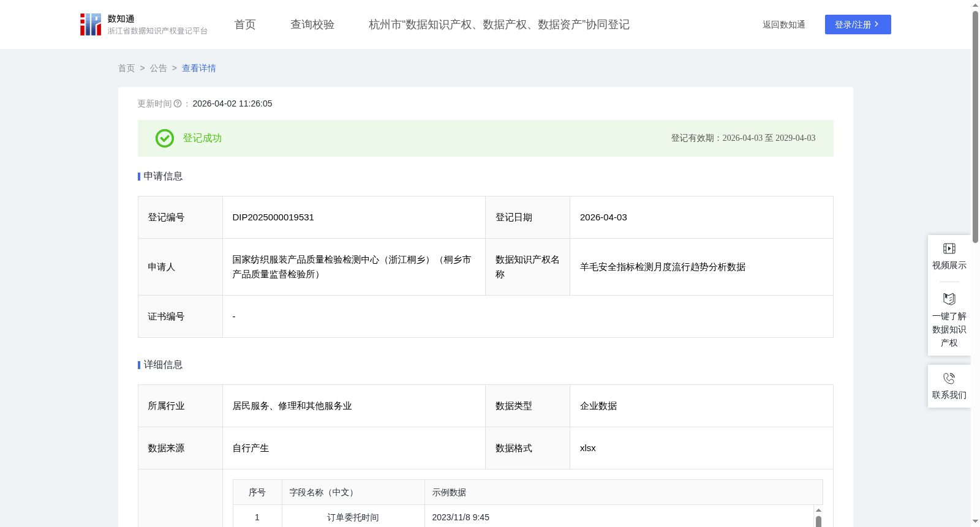Click 查看详情 in the breadcrumb
This screenshot has width=980, height=527.
point(199,68)
